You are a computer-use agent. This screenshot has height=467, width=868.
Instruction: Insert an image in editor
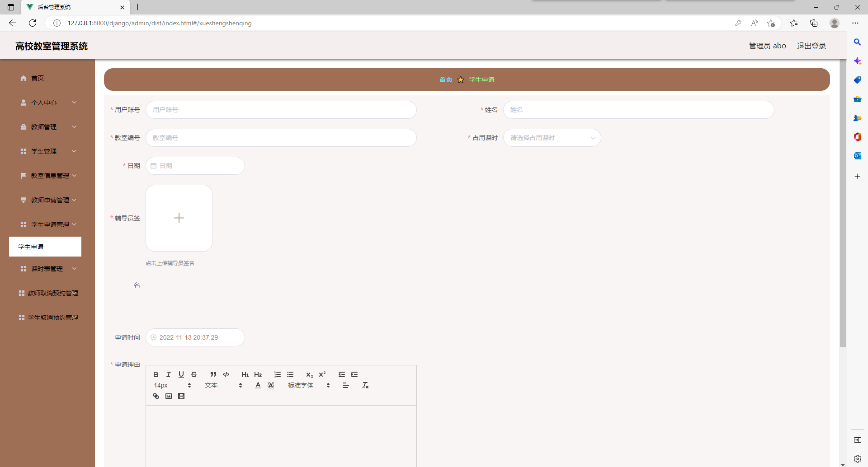coord(169,396)
